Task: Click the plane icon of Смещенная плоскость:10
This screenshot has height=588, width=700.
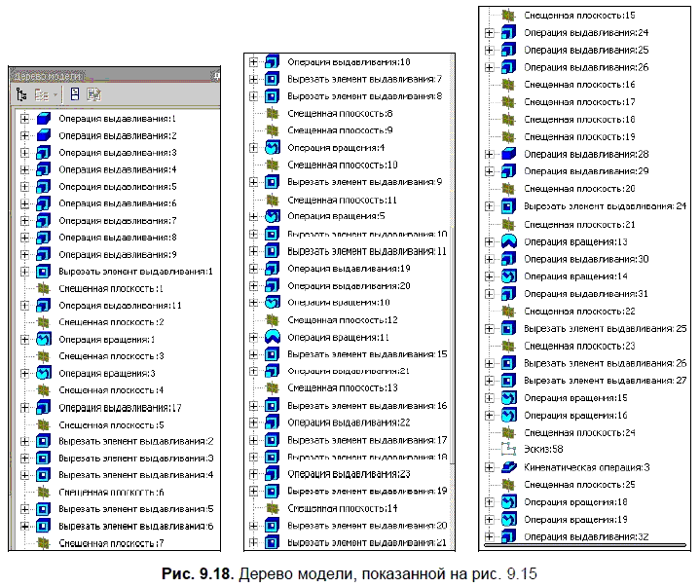Action: click(x=272, y=165)
